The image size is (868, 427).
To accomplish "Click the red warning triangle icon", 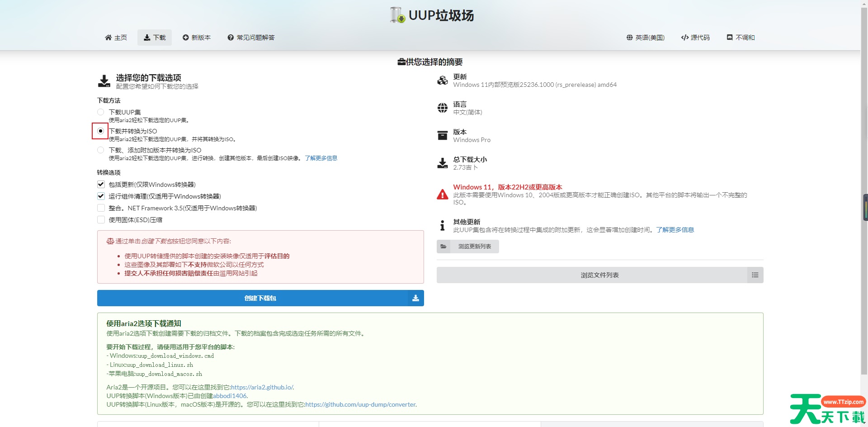I will click(443, 195).
